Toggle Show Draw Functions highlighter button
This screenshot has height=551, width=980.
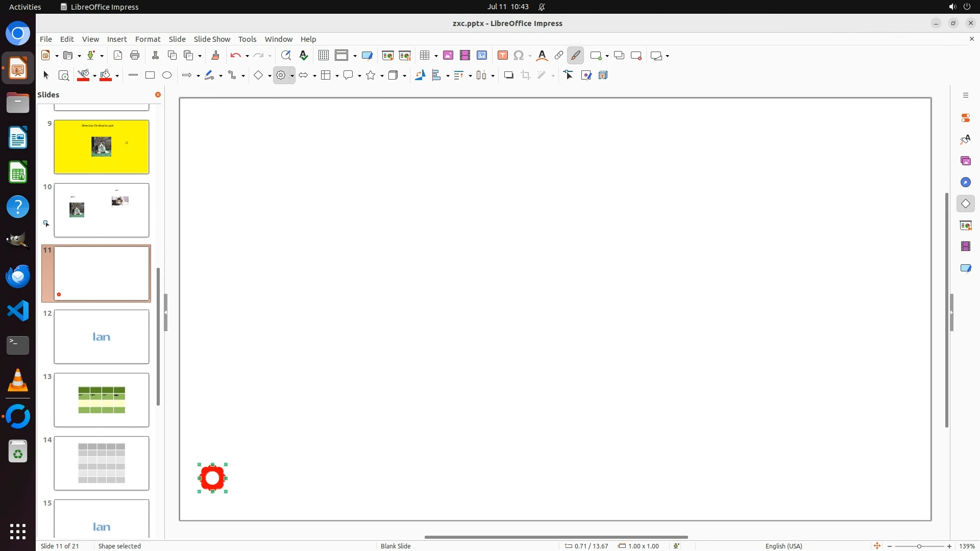point(575,56)
